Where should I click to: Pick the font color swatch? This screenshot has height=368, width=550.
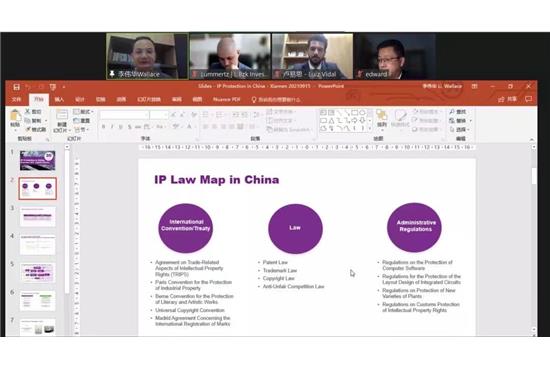click(x=190, y=127)
